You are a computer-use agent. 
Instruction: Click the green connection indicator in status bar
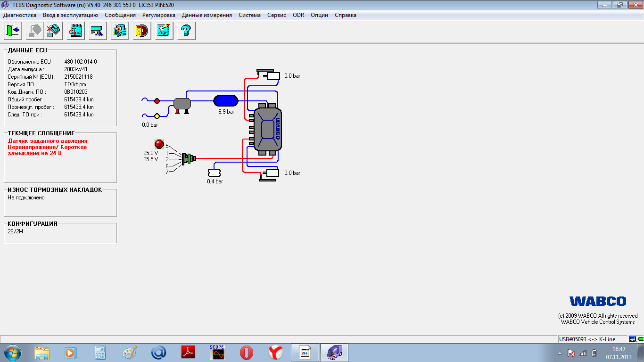click(x=641, y=339)
